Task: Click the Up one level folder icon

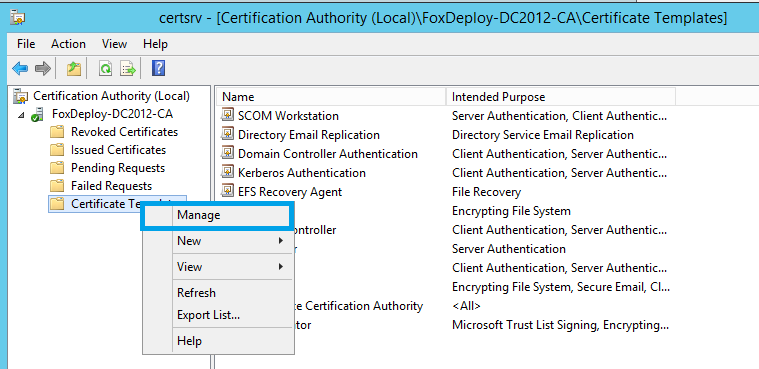Action: coord(74,69)
